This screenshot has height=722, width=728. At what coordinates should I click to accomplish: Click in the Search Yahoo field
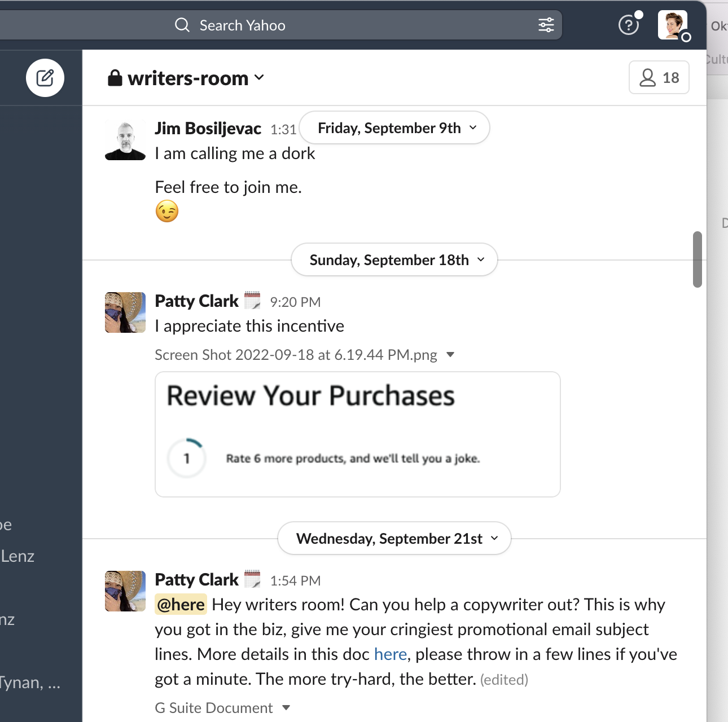tap(281, 25)
